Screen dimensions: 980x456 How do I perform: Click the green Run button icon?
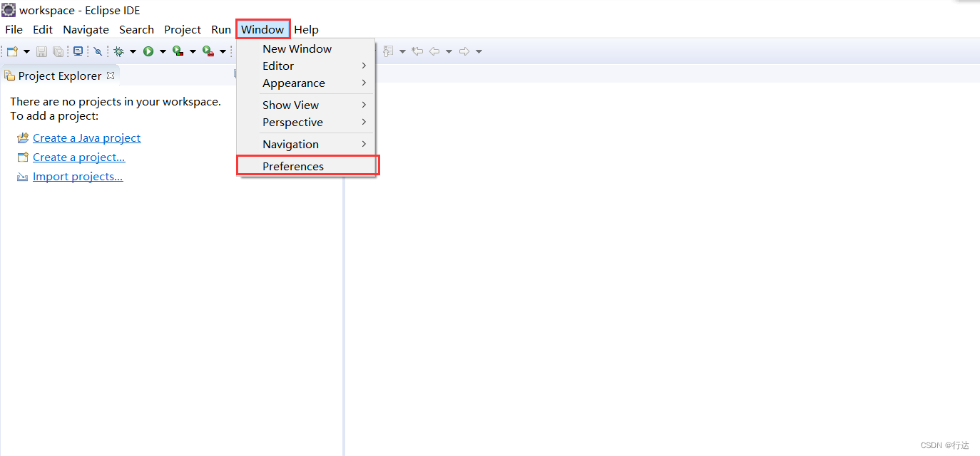tap(148, 51)
